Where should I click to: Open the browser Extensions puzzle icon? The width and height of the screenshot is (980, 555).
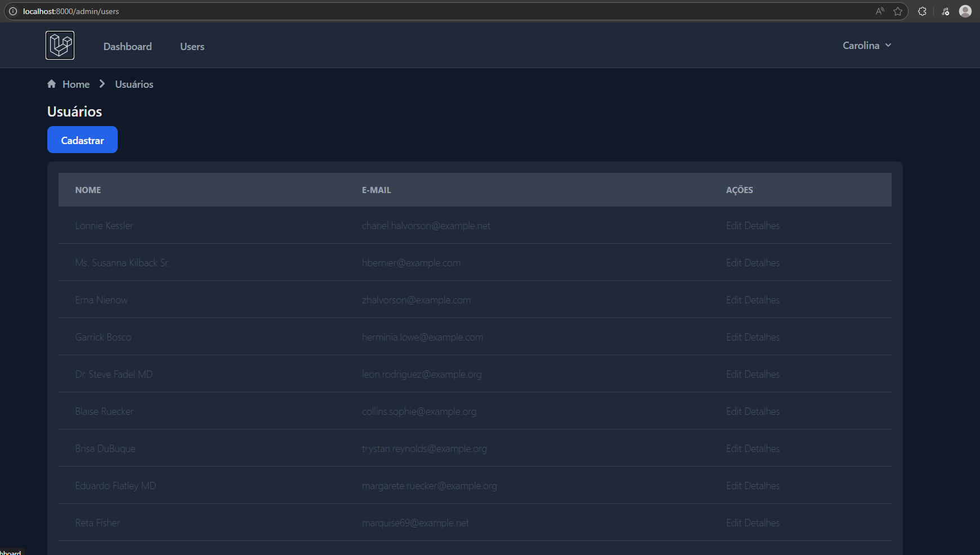922,11
